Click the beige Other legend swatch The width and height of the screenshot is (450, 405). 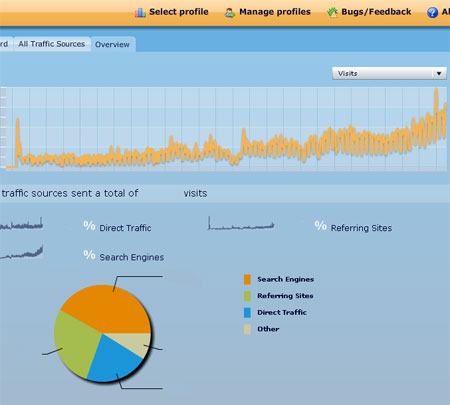point(247,329)
